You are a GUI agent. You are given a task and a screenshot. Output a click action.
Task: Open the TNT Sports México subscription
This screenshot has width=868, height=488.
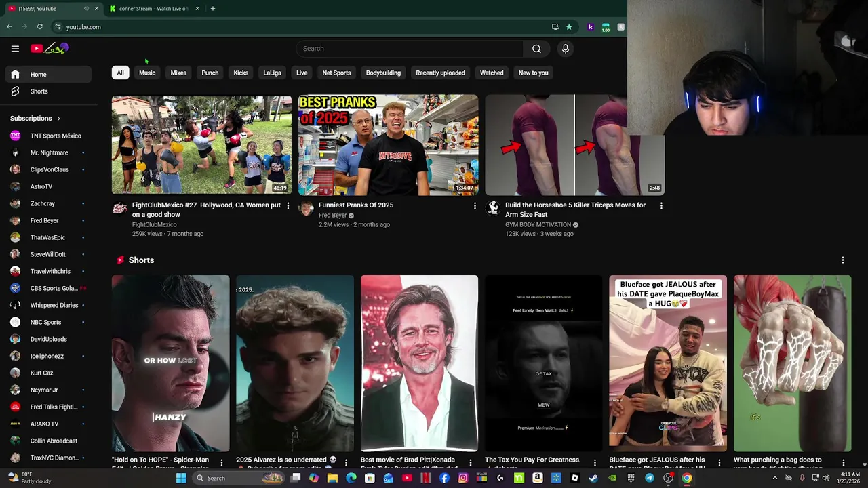click(x=47, y=136)
